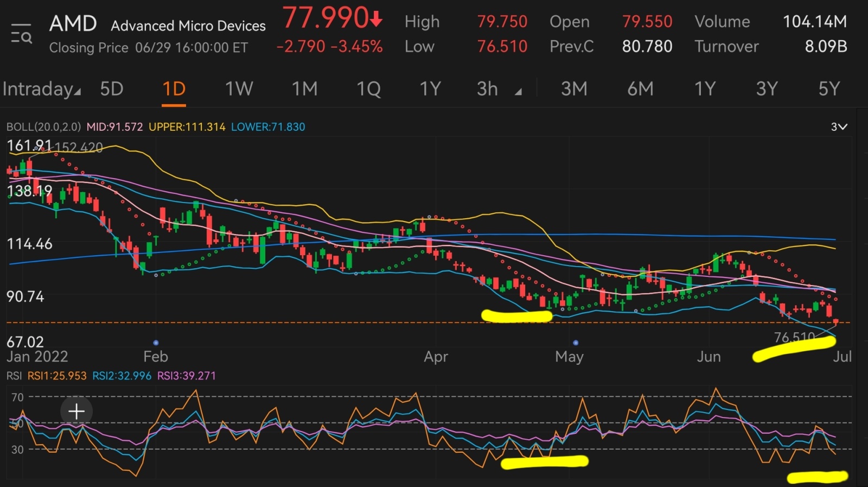Tap the 161.91 price axis label

(29, 146)
